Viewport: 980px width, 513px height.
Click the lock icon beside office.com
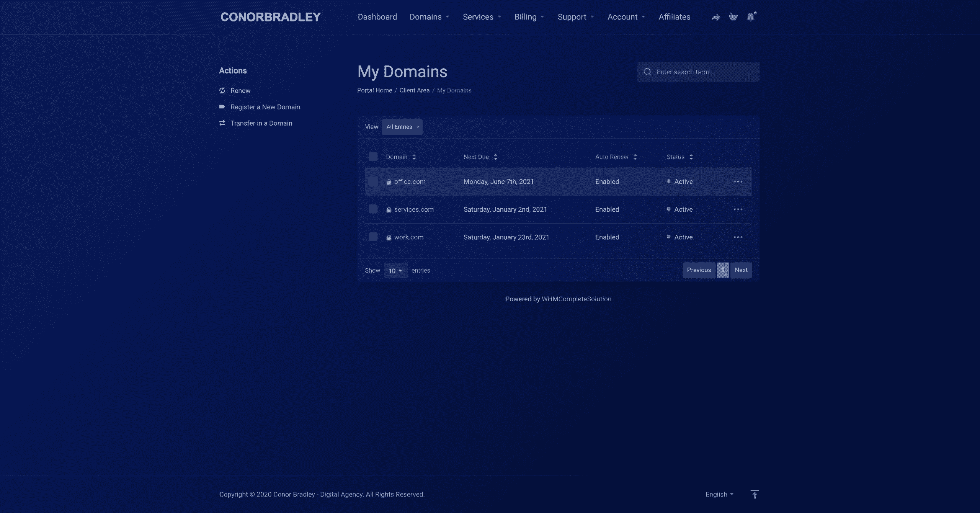pyautogui.click(x=389, y=182)
